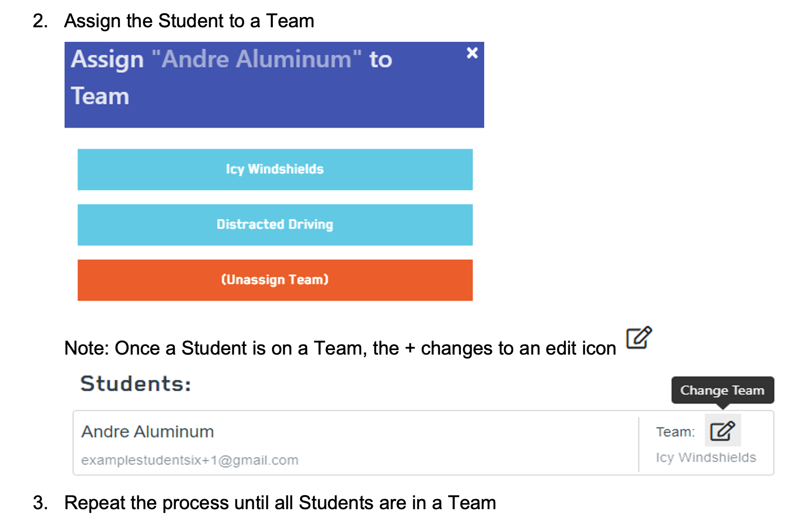Assign student to Icy Windshields team
Viewport: 812px width, 521px height.
275,170
